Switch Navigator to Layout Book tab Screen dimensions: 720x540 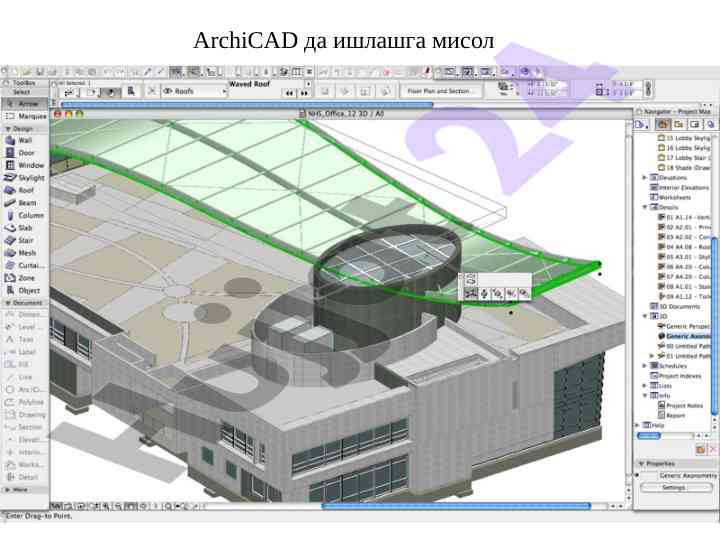tap(694, 124)
